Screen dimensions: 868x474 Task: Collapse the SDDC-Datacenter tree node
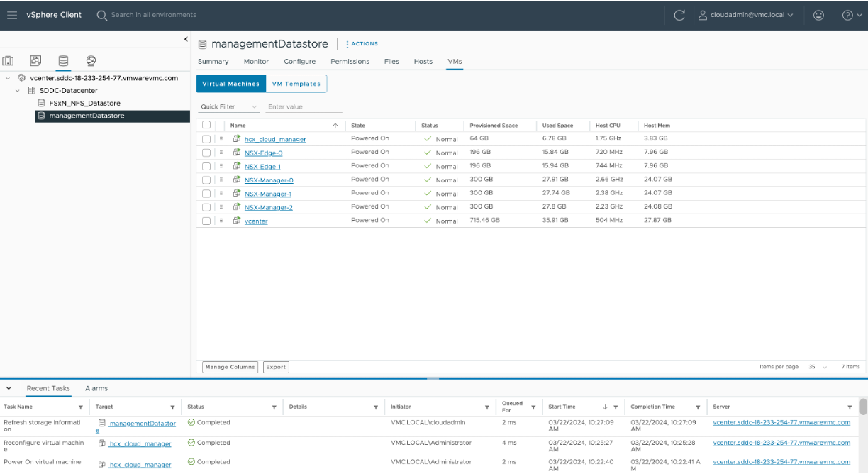(18, 91)
